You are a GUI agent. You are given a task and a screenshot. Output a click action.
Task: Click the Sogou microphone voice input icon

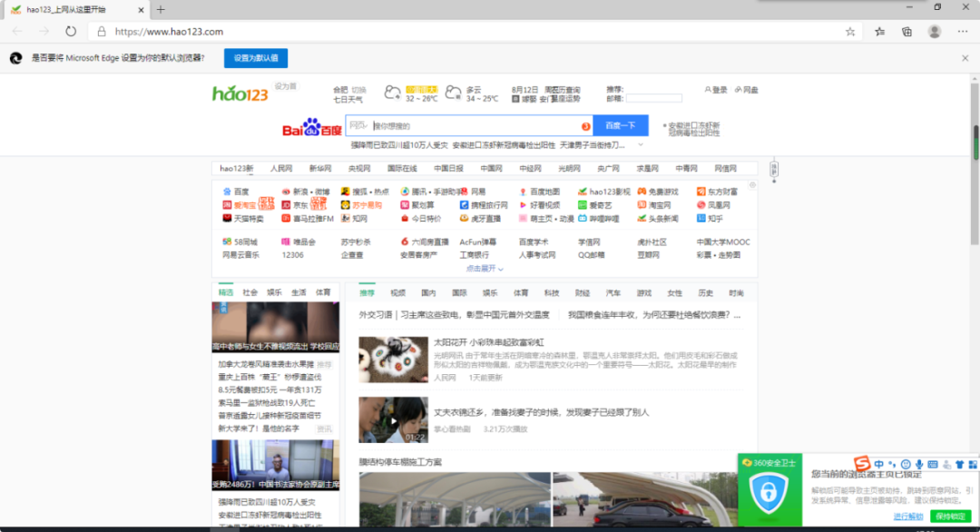[918, 465]
